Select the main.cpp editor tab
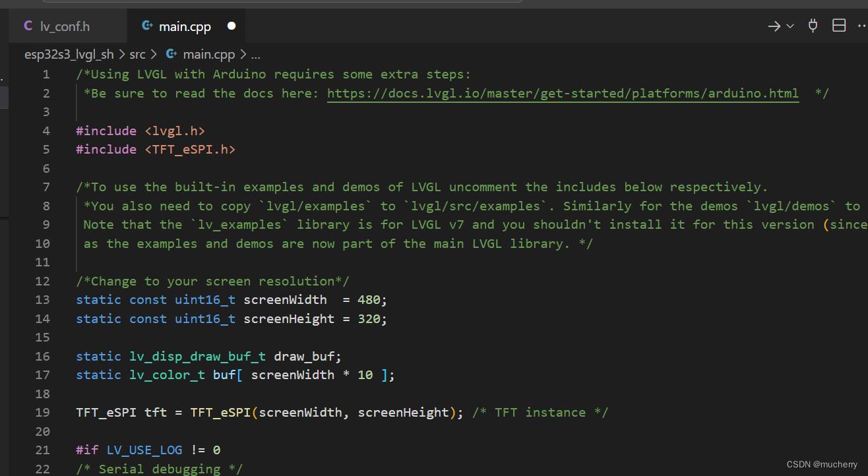This screenshot has width=868, height=476. [x=185, y=26]
